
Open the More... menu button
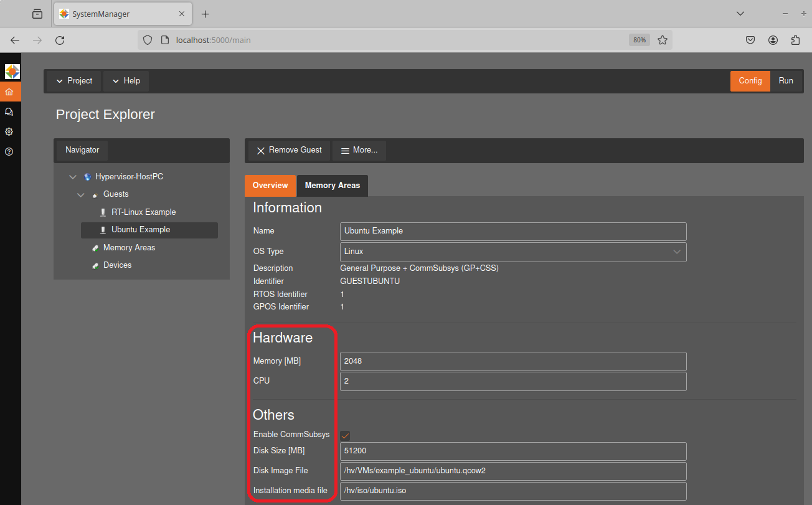coord(359,150)
